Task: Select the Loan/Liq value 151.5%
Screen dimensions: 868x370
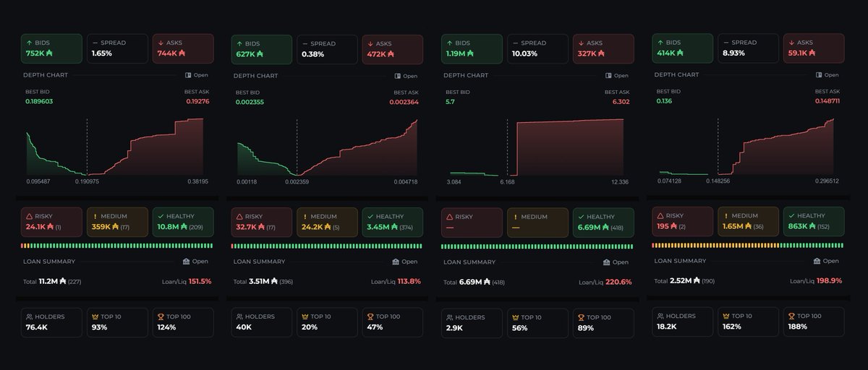Action: [200, 281]
